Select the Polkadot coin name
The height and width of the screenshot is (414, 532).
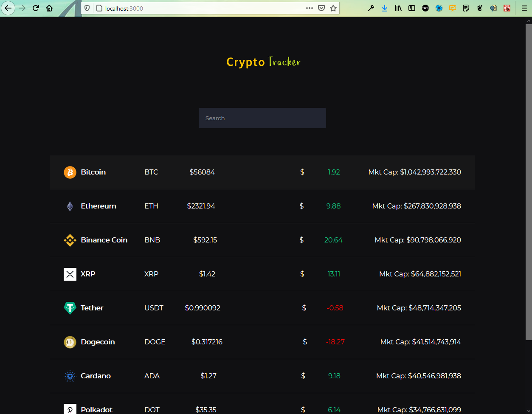[x=97, y=410]
